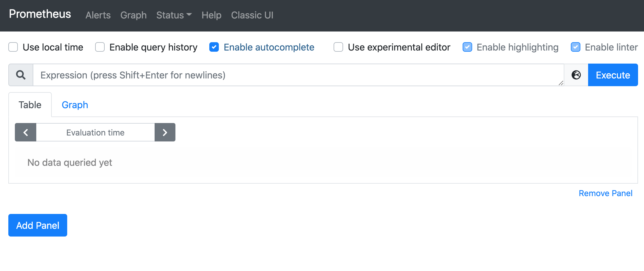Open the metrics explorer globe icon
Viewport: 644px width, 271px height.
pos(576,75)
